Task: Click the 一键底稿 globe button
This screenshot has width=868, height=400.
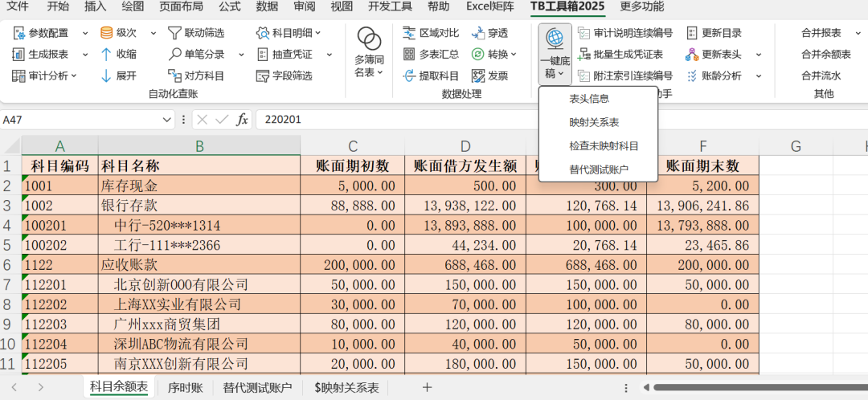Action: tap(555, 55)
